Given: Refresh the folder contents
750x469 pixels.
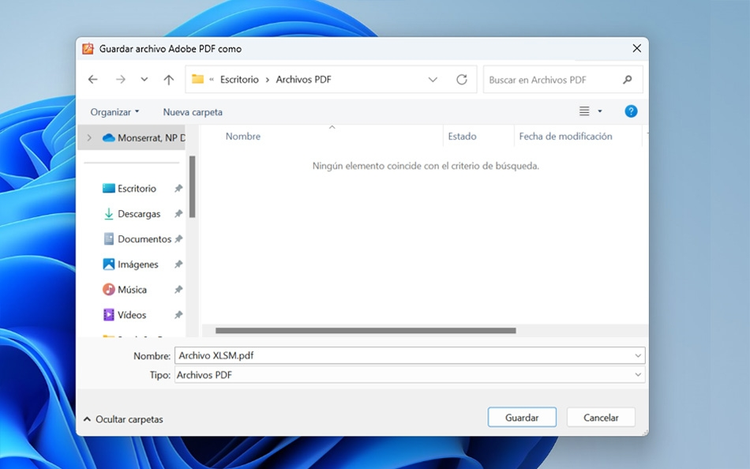Looking at the screenshot, I should point(462,79).
